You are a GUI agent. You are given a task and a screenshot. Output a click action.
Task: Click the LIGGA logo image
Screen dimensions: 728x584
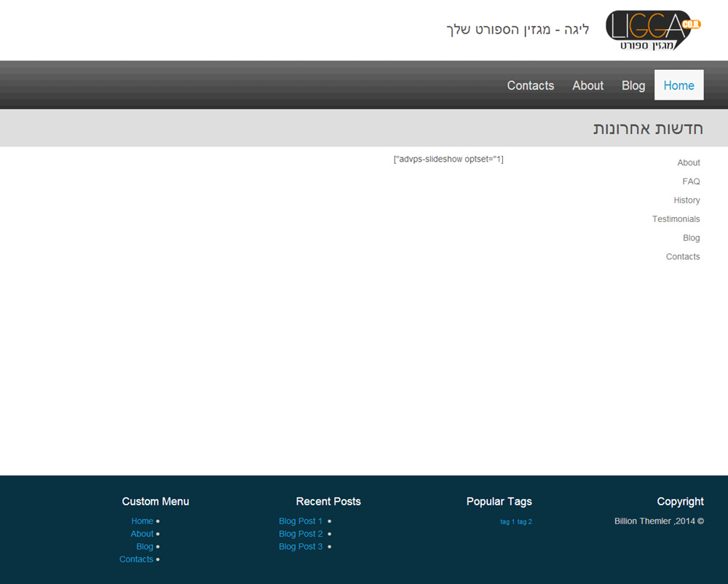[x=653, y=30]
